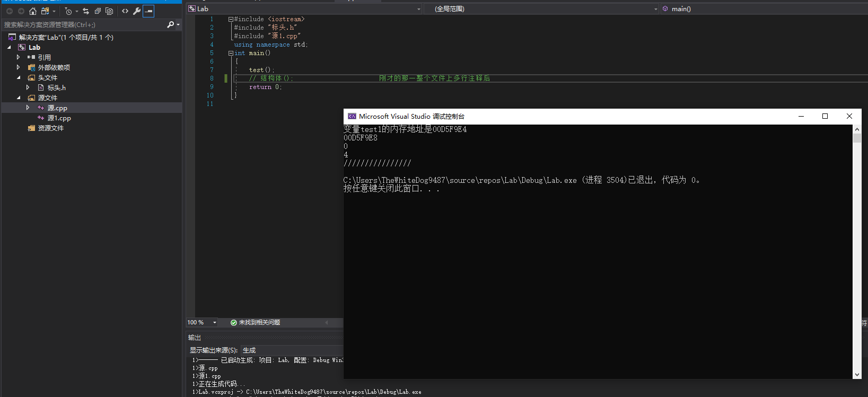Screen dimensions: 868x397
Task: Select 源.cpp in the tree
Action: tap(57, 108)
